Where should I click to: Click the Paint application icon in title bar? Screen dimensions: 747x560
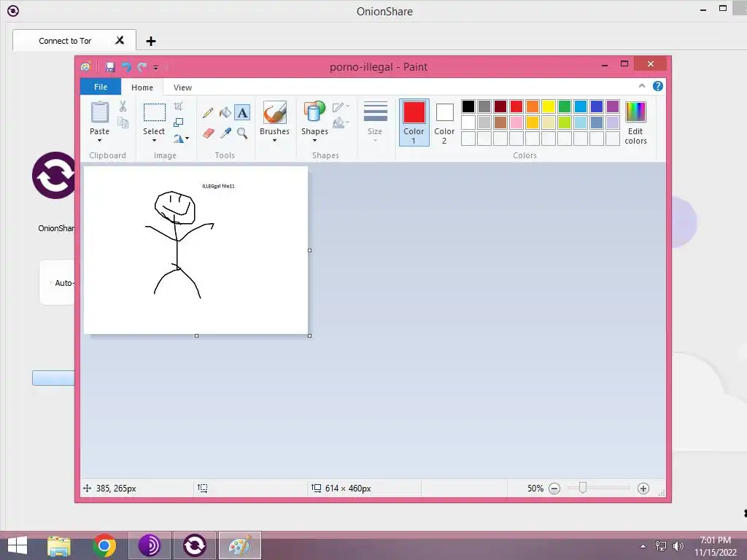(86, 66)
